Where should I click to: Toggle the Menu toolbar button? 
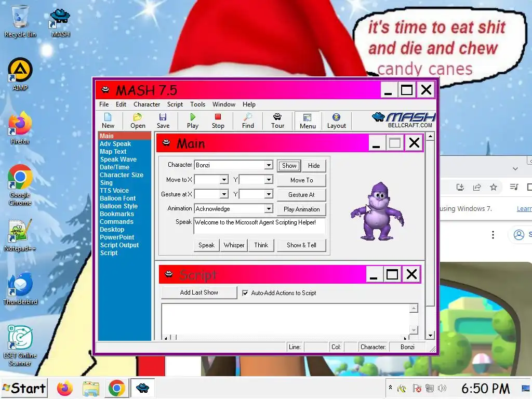[x=308, y=121]
